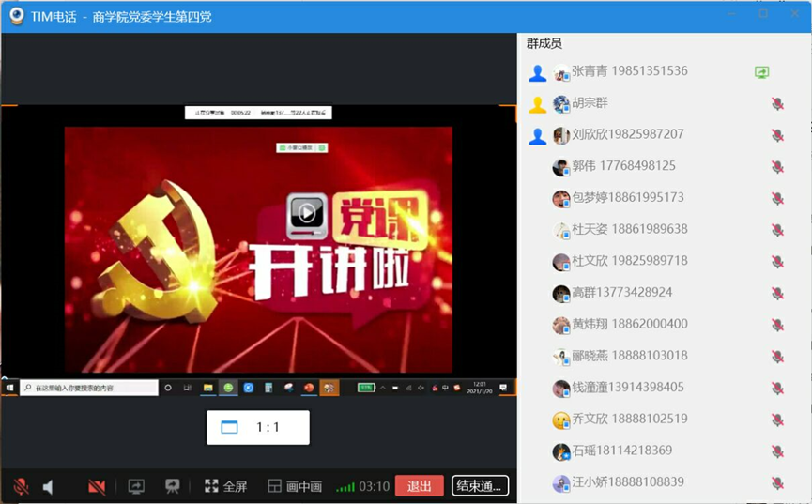Click the 1:1 scale button
The width and height of the screenshot is (812, 504).
[x=258, y=427]
